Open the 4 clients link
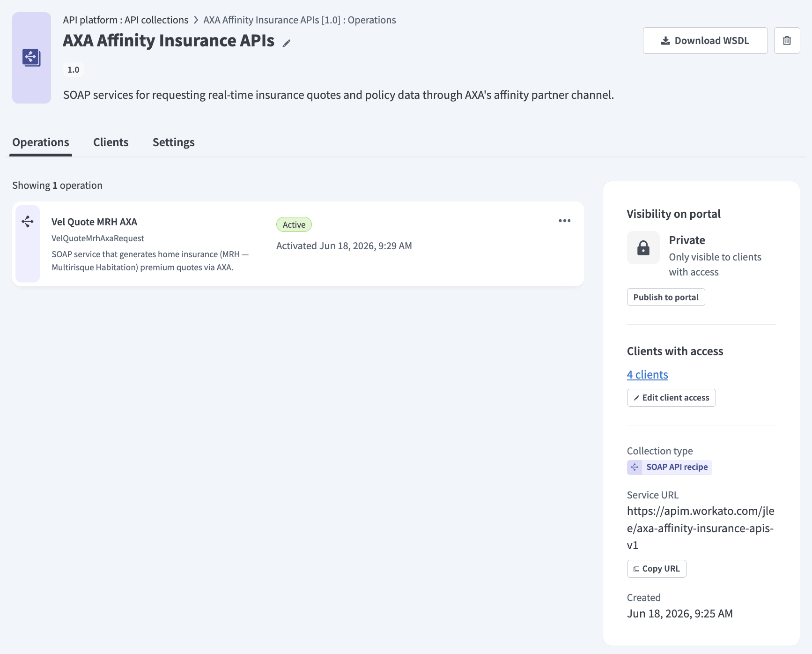812x654 pixels. [x=647, y=375]
